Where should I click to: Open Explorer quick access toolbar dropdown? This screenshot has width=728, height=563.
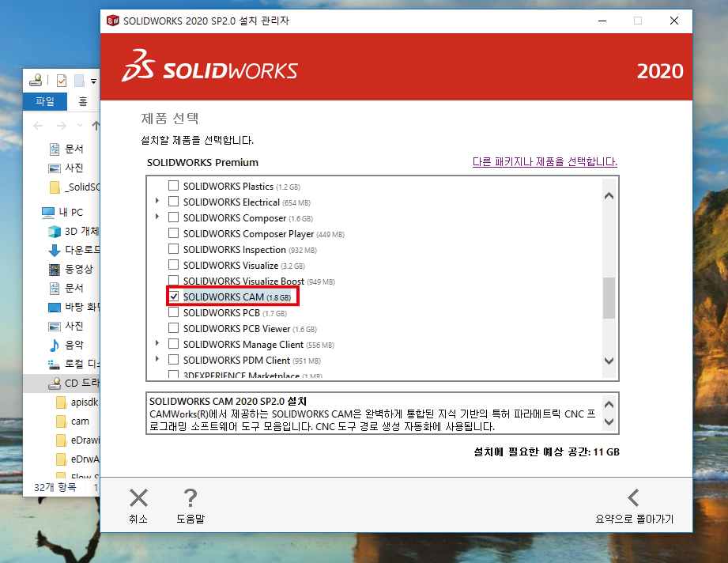(x=93, y=81)
